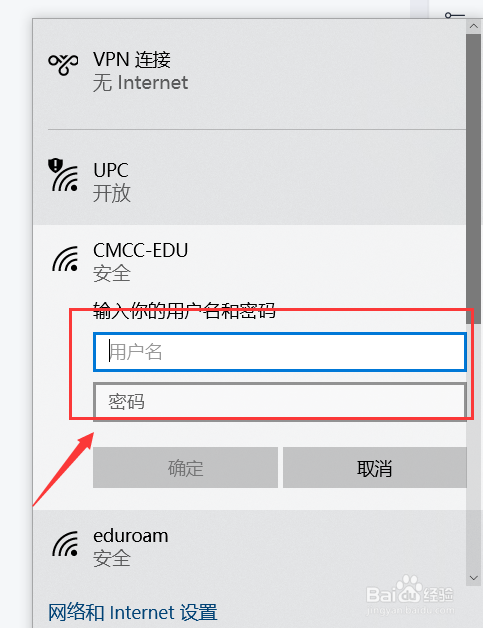Click the key icon at top right
483x628 pixels.
click(455, 16)
